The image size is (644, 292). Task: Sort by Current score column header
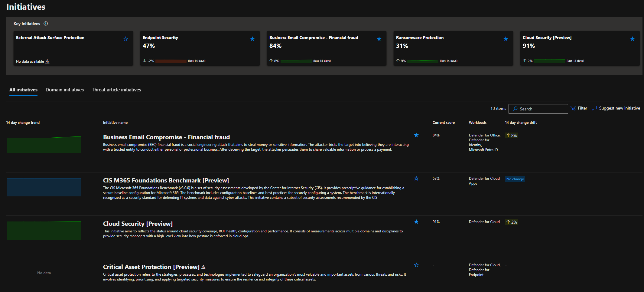tap(443, 123)
